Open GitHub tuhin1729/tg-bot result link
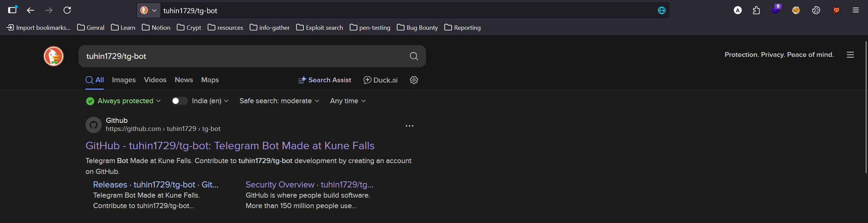868x223 pixels. pyautogui.click(x=230, y=146)
